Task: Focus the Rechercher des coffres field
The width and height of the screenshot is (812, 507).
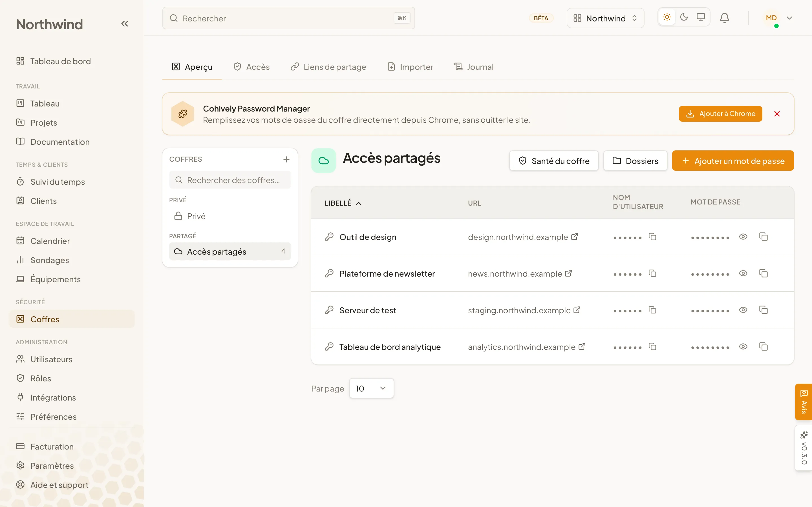Action: coord(230,180)
